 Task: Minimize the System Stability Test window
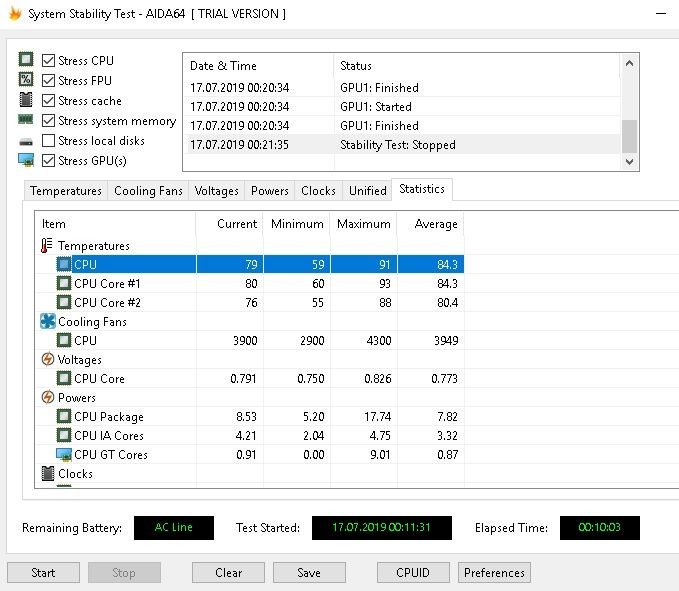[661, 13]
